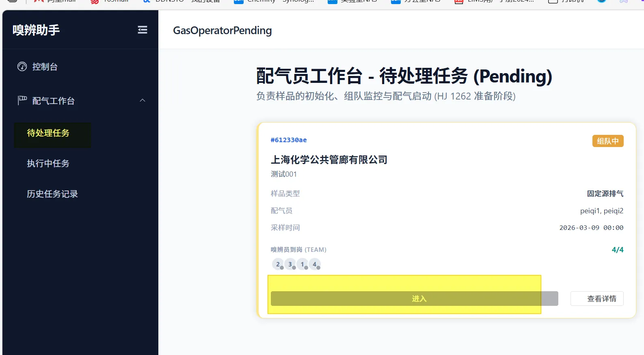The width and height of the screenshot is (644, 355).
Task: Click the GasOperatorPending breadcrumb title
Action: [x=223, y=30]
